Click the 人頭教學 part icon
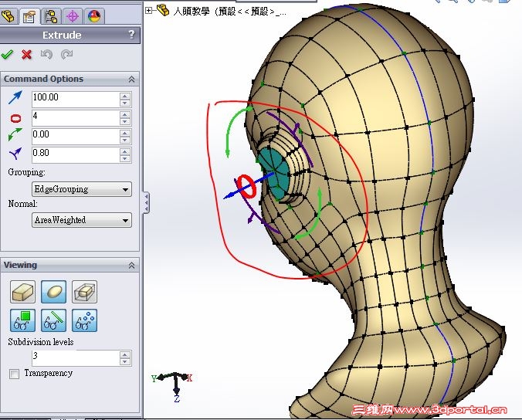This screenshot has width=522, height=420. click(x=163, y=10)
